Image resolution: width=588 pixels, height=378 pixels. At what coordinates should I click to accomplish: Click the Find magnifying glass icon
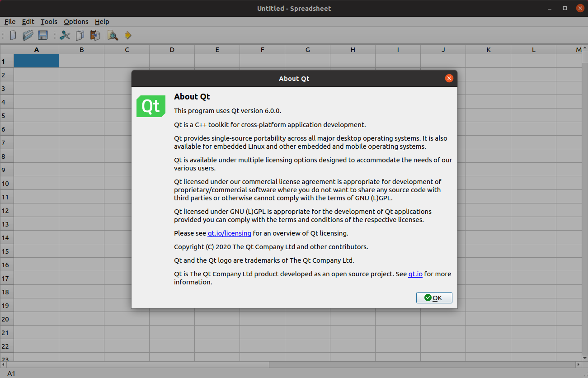click(x=113, y=35)
